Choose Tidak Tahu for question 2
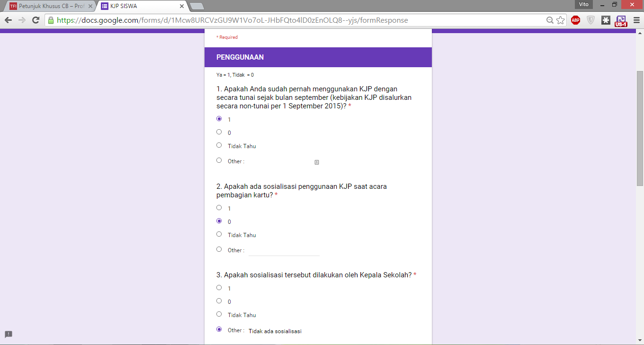The image size is (644, 345). (219, 234)
